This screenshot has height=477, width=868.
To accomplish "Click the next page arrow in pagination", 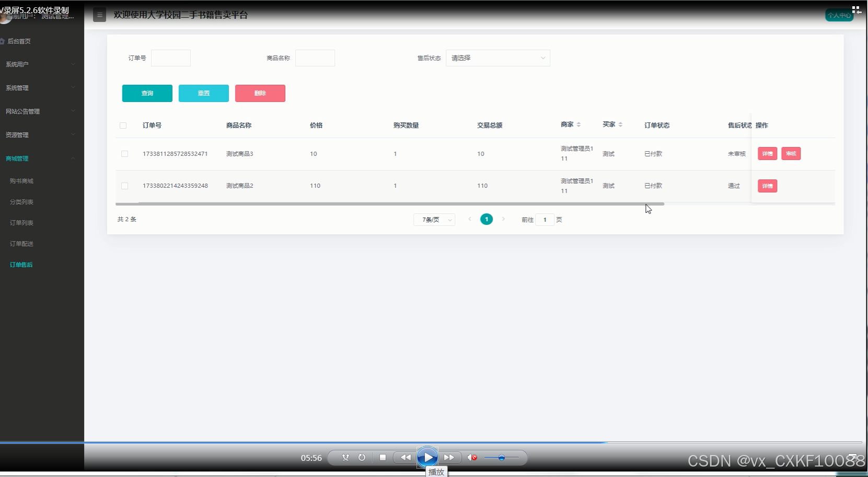I will coord(503,219).
